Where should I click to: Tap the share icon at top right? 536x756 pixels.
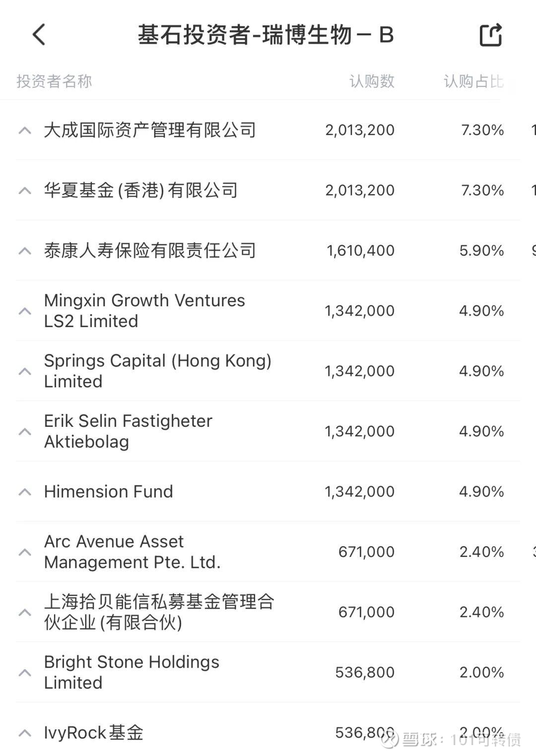[491, 35]
